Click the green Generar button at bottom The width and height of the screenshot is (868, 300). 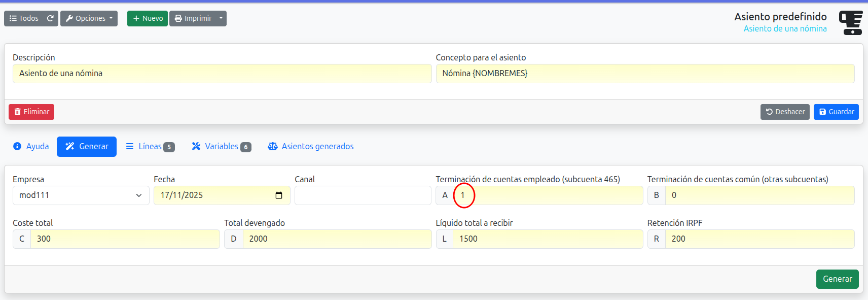[x=838, y=279]
